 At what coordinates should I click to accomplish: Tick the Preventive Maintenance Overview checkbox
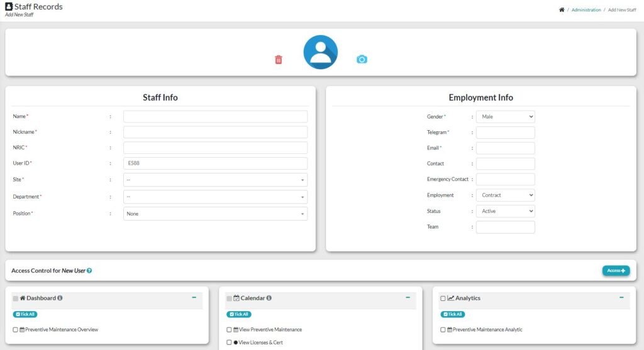coord(16,330)
